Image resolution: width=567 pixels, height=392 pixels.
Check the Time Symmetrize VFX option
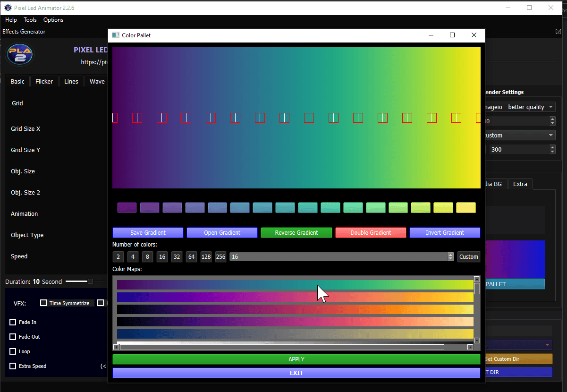coord(44,303)
